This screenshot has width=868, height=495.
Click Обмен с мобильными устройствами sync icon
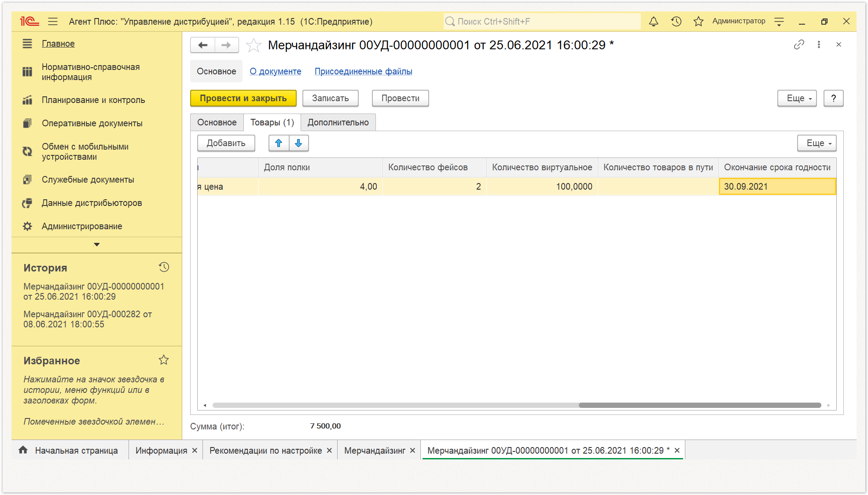(x=27, y=151)
